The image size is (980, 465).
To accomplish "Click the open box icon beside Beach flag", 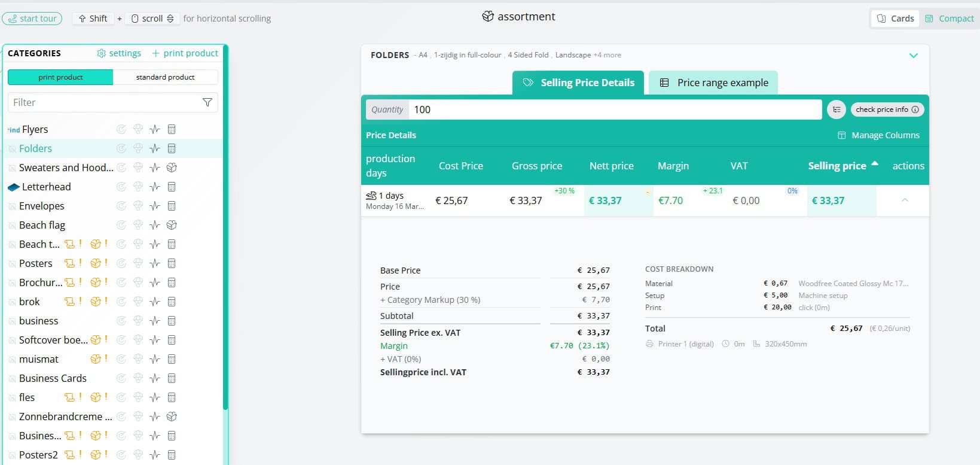I will point(172,225).
